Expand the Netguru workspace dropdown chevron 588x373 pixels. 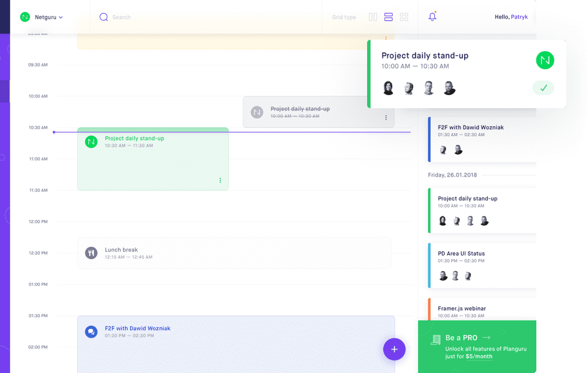(61, 17)
